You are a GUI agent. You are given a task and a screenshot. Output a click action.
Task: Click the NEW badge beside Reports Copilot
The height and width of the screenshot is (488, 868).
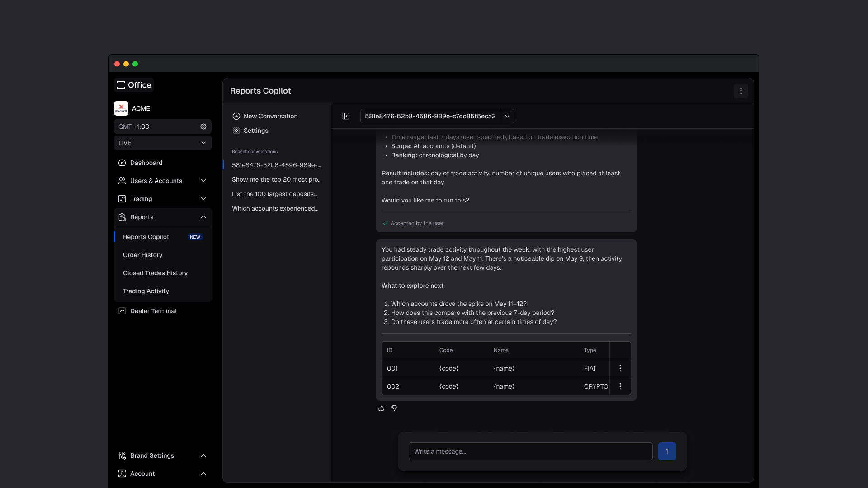tap(195, 237)
